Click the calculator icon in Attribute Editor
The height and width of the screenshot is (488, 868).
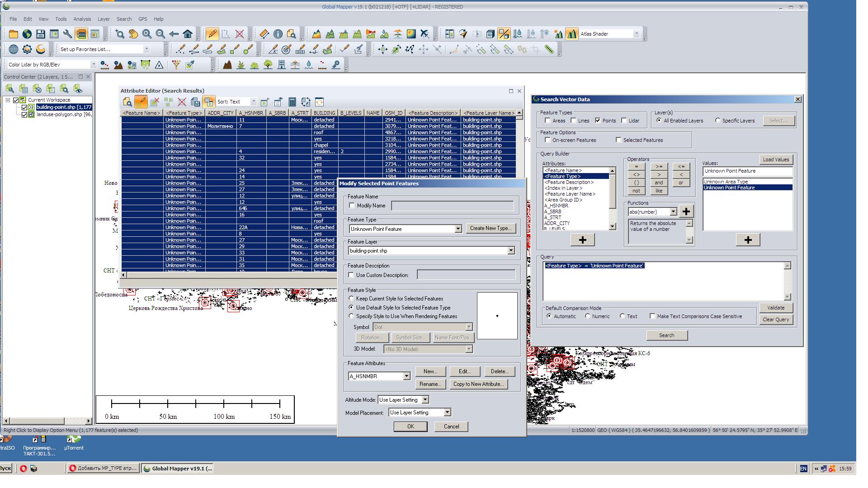pos(292,102)
